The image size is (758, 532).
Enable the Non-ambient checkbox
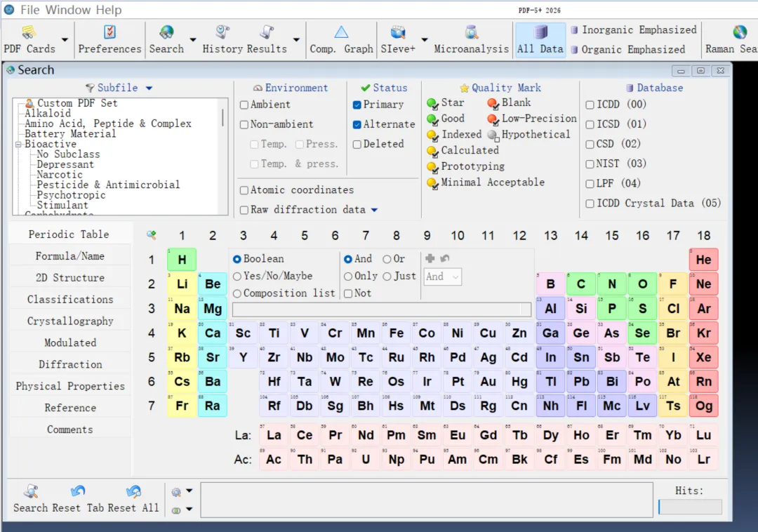coord(244,125)
